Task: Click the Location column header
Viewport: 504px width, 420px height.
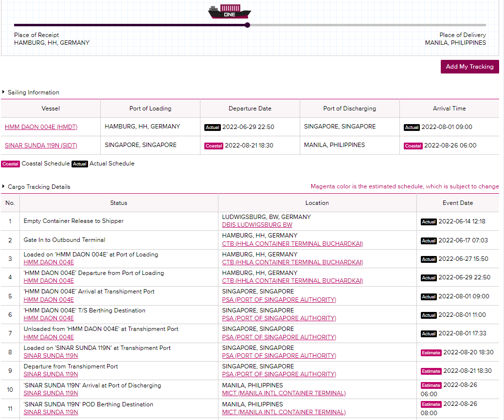Action: 317,203
